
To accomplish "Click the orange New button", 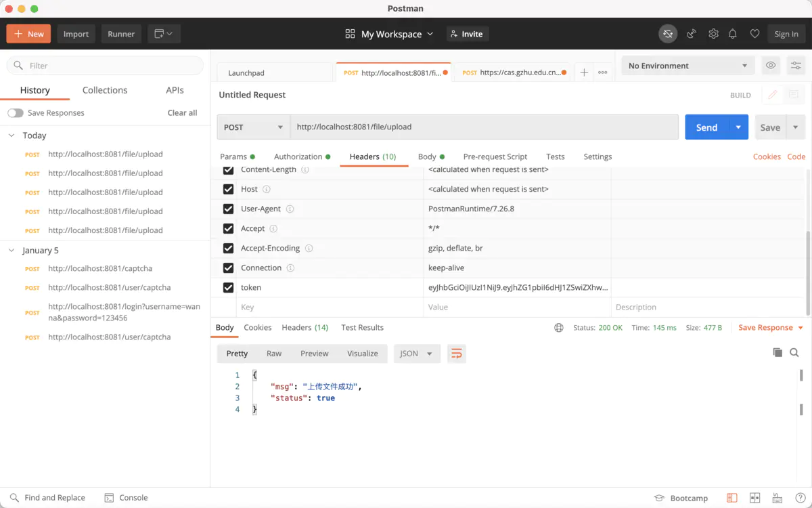I will 28,34.
